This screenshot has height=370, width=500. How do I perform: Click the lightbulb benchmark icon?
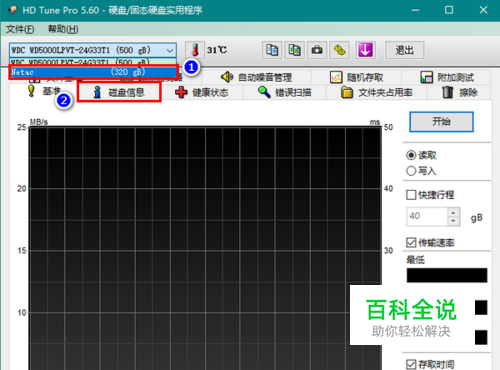(x=31, y=91)
